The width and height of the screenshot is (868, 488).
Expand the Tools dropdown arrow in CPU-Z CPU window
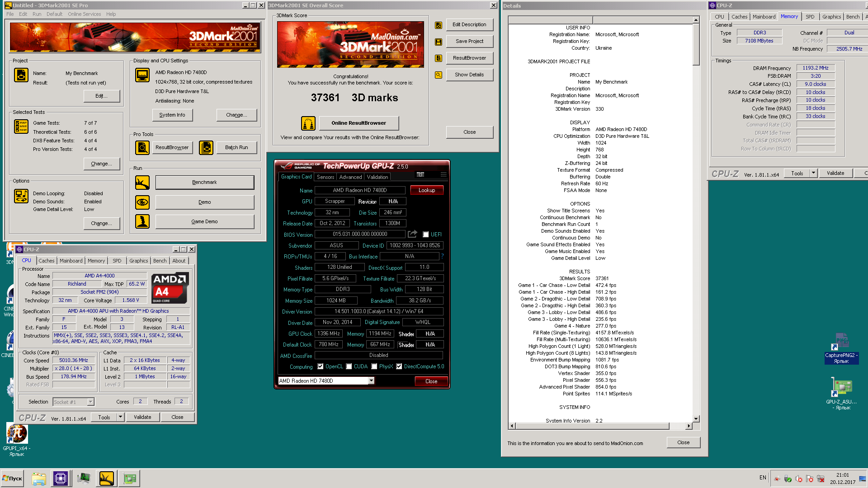(120, 417)
